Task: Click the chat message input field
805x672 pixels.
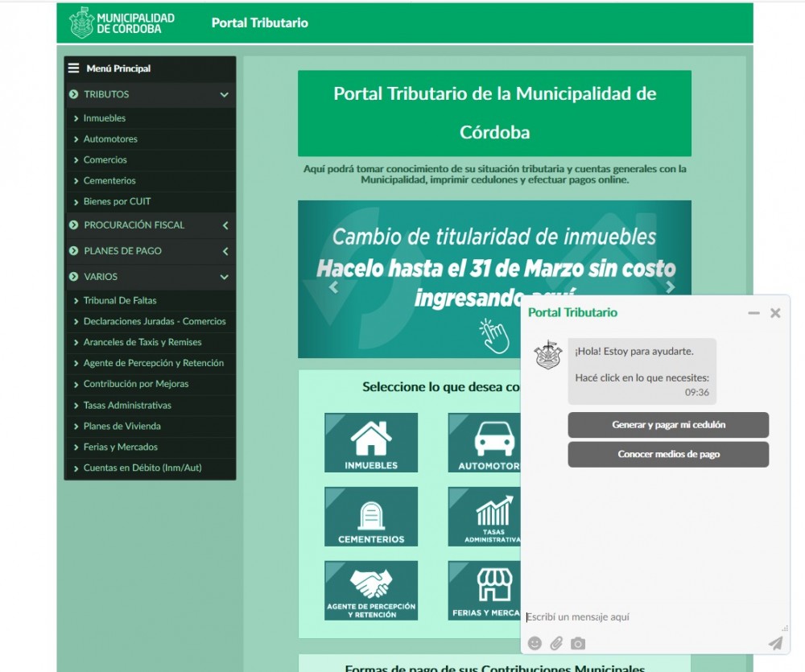Action: 652,617
